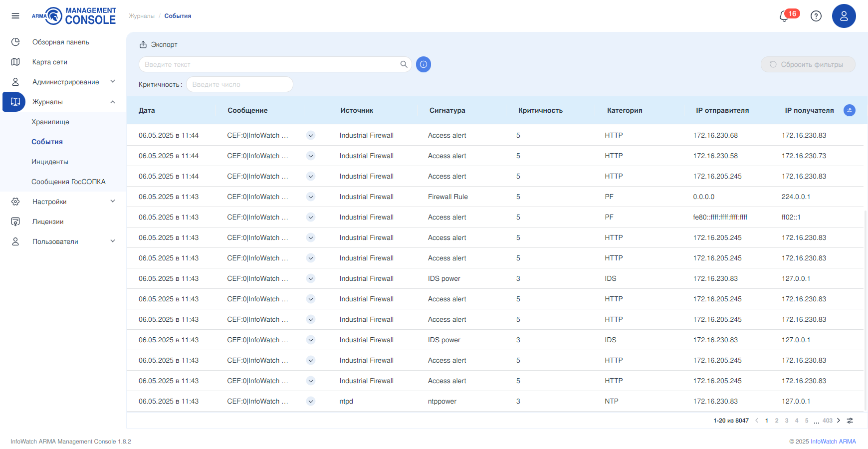Click the Критичность column header

(540, 110)
